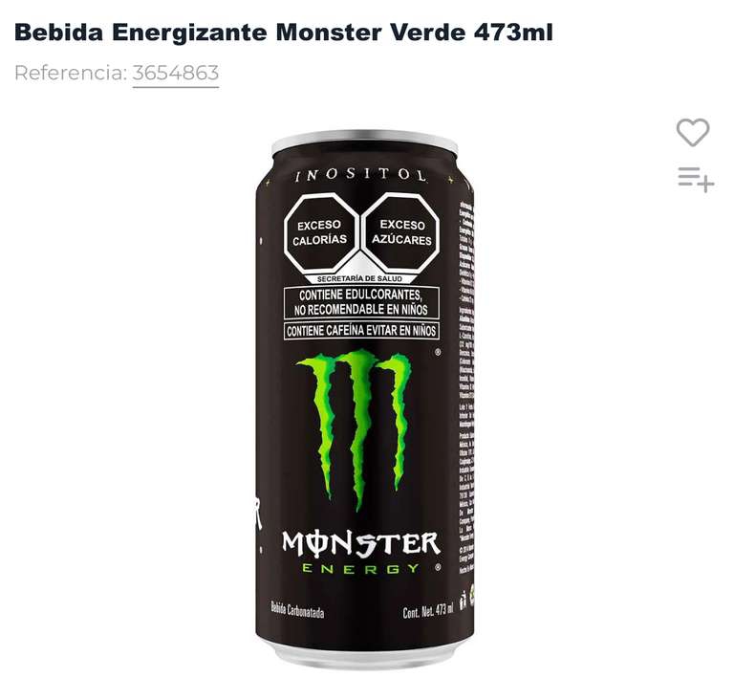The height and width of the screenshot is (700, 734).
Task: Click the CONTIENE CAFEÍNA warning box
Action: (x=361, y=331)
